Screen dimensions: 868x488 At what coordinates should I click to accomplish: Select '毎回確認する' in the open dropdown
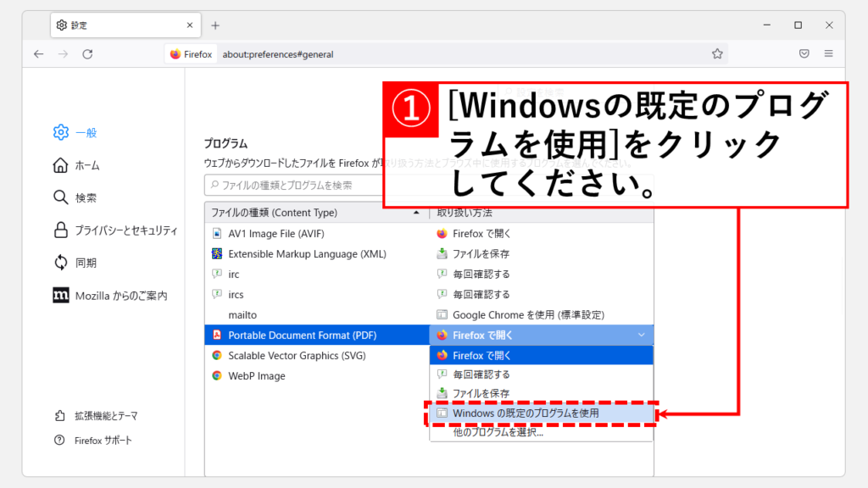(481, 374)
